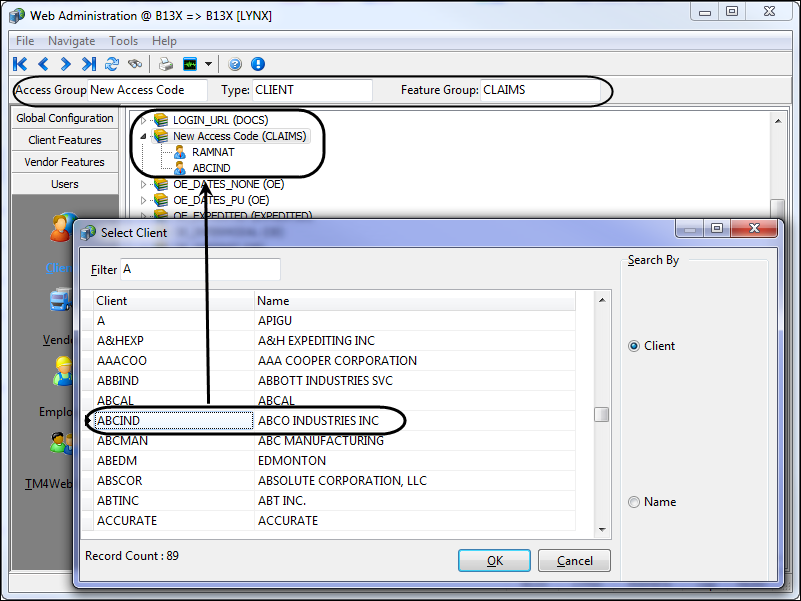This screenshot has width=801, height=601.
Task: Click the OE_DATES_NONE books icon
Action: tap(161, 184)
